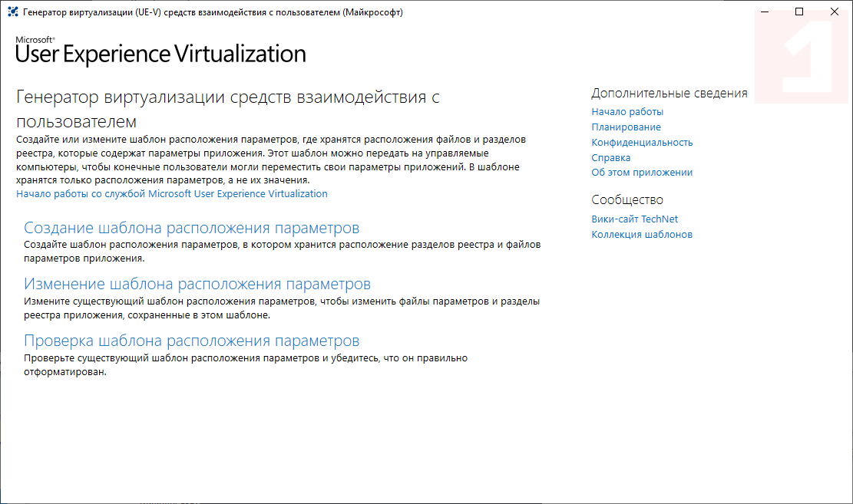Screen dimensions: 853x504
Task: Open the 'Начало работы' sidebar link
Action: point(627,112)
